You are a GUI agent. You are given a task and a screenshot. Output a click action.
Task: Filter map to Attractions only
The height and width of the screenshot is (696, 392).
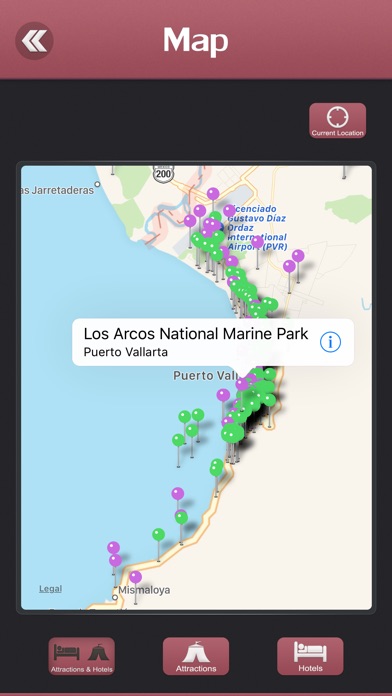pyautogui.click(x=196, y=656)
